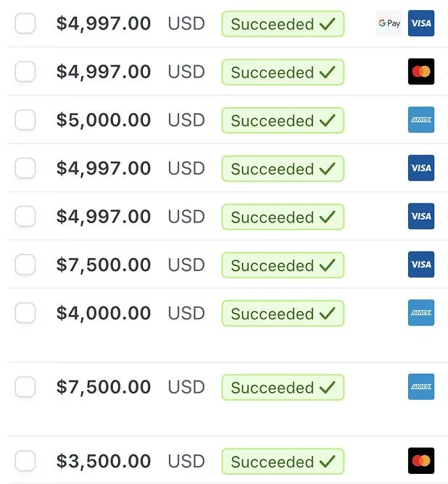
Task: Click Amex icon on second $7,500.00 row
Action: tap(421, 387)
